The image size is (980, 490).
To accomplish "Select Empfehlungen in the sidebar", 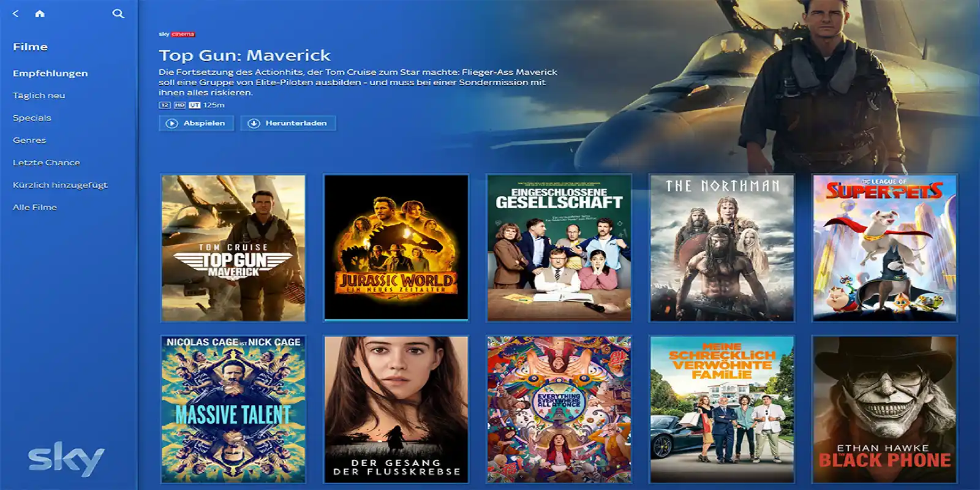I will pos(50,73).
